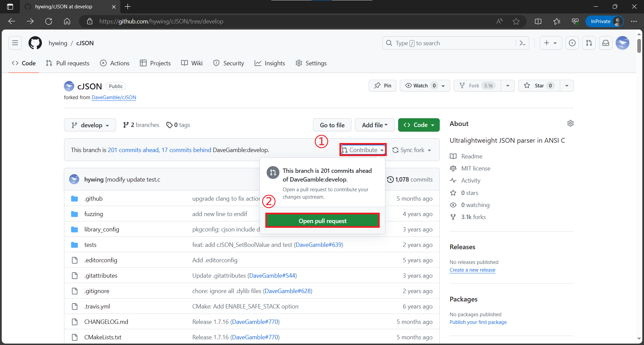
Task: Expand the Contribute dropdown
Action: [363, 150]
